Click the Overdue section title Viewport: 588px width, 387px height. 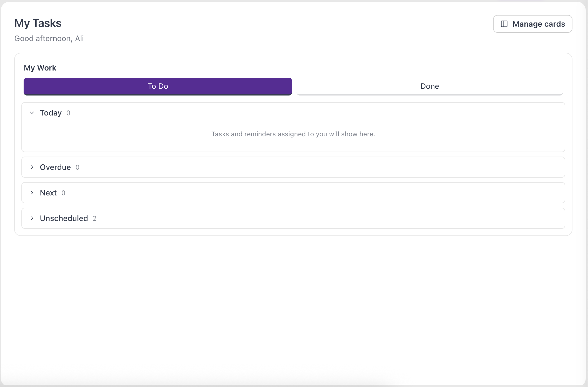[55, 167]
